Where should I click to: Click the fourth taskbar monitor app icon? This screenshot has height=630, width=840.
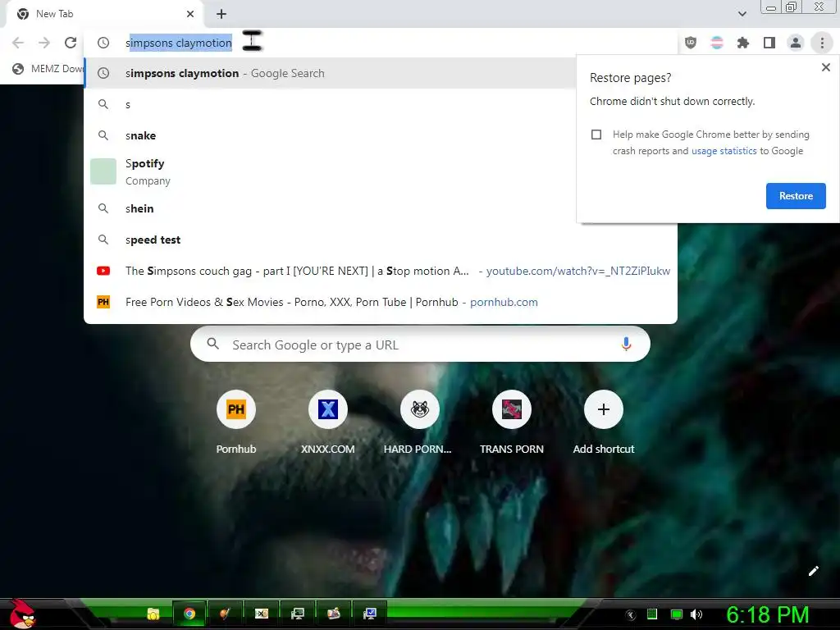coord(297,614)
